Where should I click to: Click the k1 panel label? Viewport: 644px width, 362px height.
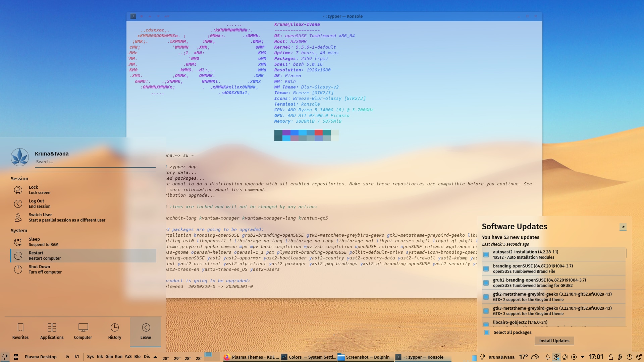point(77,357)
